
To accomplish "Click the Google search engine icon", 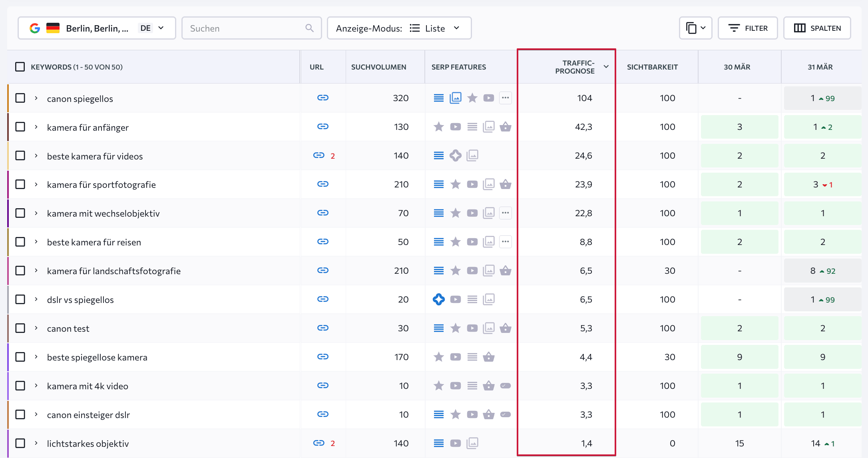I will point(35,28).
